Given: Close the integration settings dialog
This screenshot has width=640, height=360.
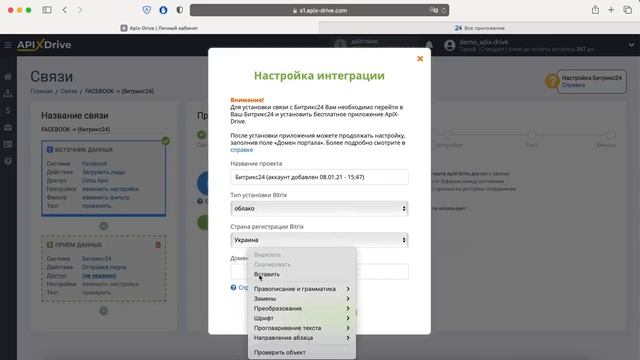Looking at the screenshot, I should click(420, 59).
